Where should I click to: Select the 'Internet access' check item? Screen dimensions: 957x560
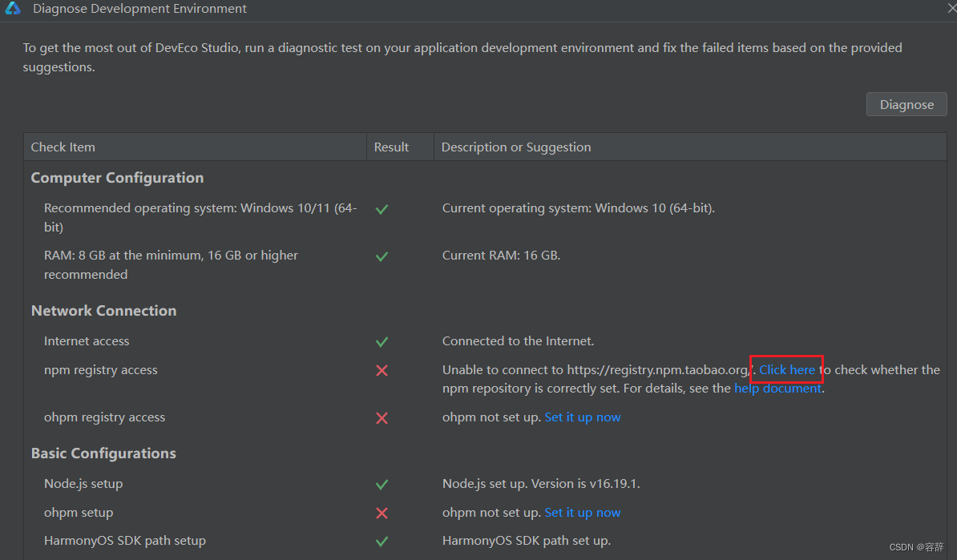coord(87,341)
